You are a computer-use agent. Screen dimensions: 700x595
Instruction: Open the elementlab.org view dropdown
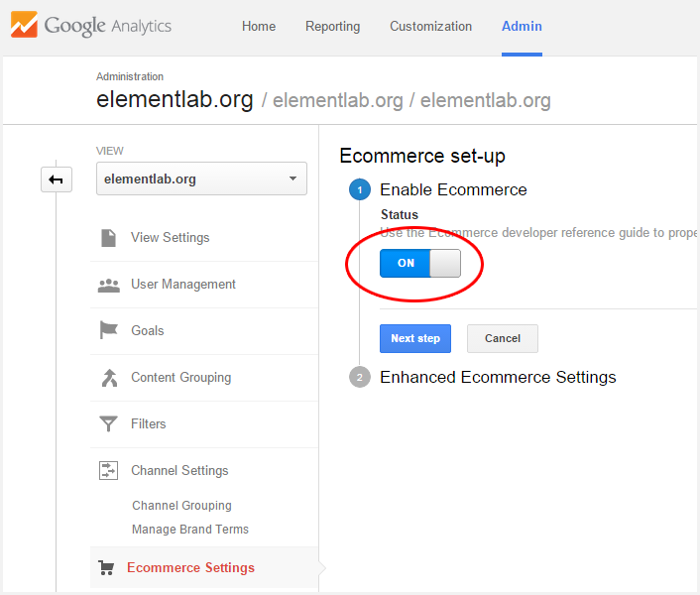click(x=201, y=178)
